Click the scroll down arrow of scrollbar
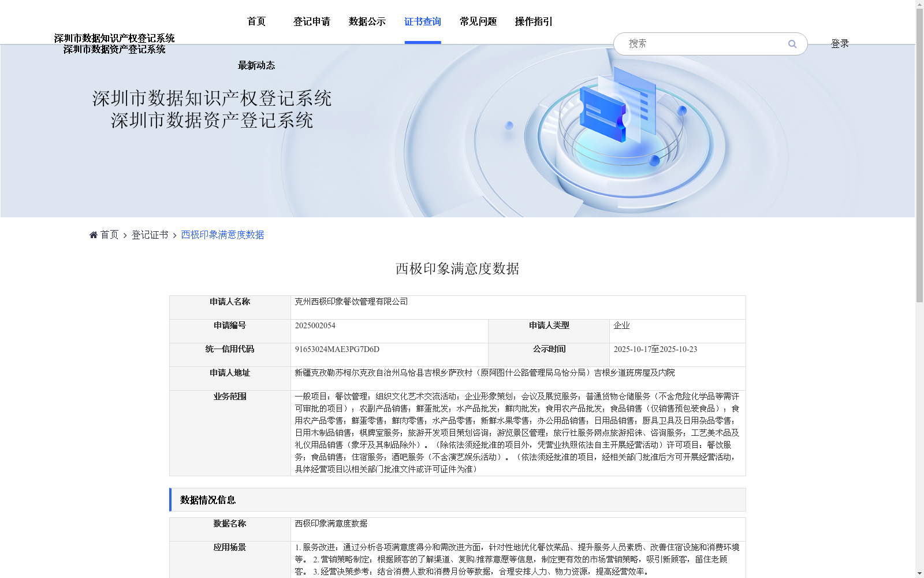Viewport: 924px width, 578px height. pos(919,573)
